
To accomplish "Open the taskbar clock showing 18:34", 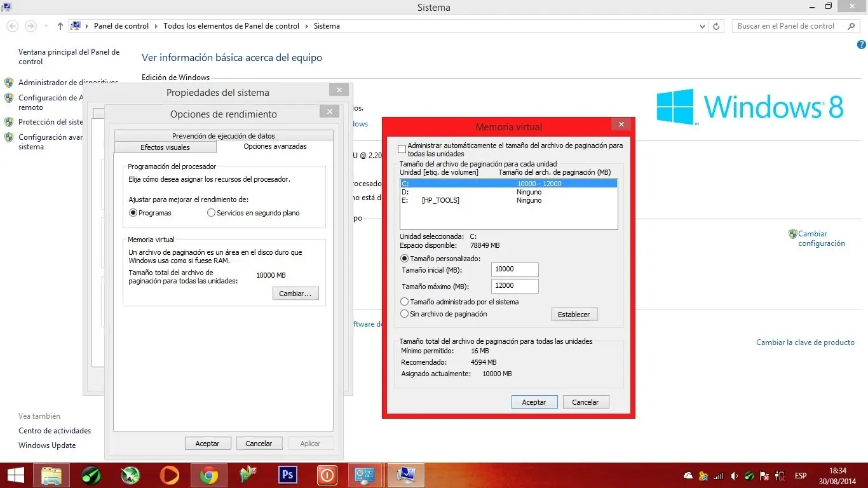I will [837, 475].
